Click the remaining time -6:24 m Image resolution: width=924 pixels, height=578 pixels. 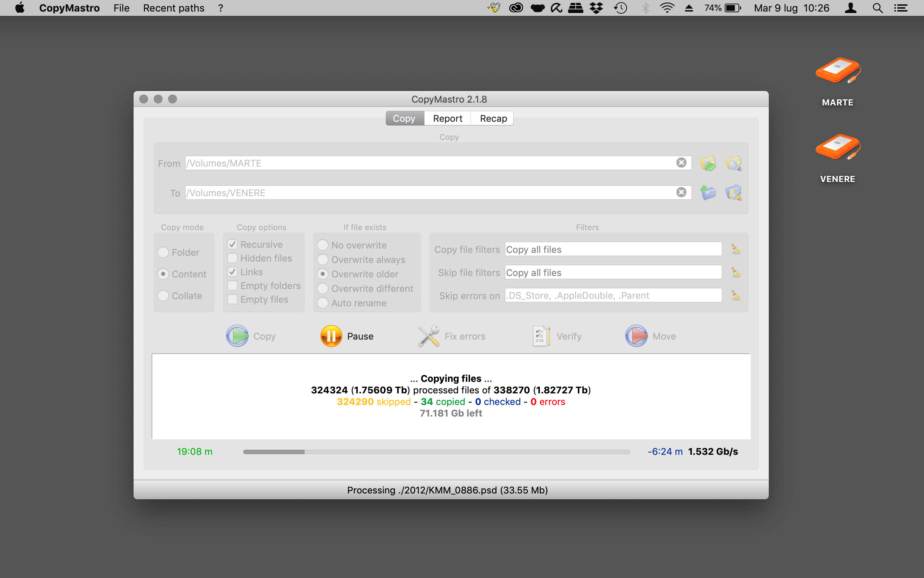(x=665, y=452)
